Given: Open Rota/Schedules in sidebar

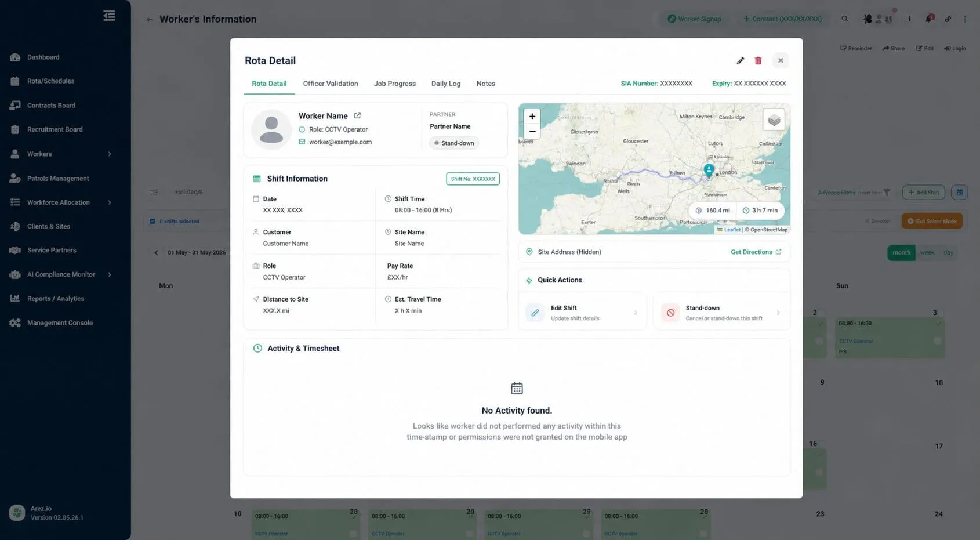Looking at the screenshot, I should click(x=50, y=81).
